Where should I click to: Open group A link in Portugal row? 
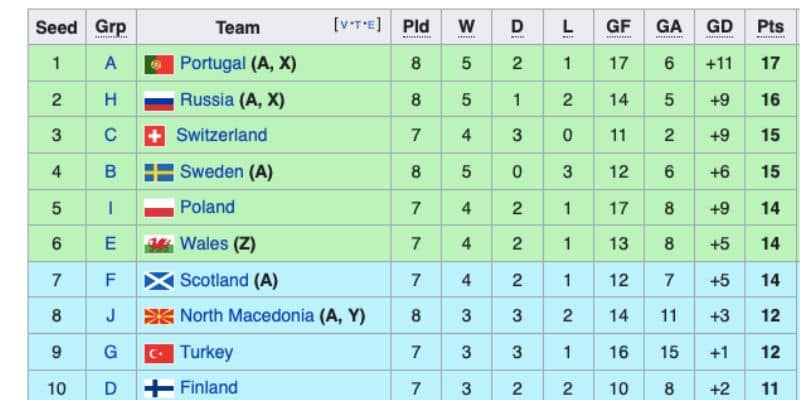(x=110, y=64)
